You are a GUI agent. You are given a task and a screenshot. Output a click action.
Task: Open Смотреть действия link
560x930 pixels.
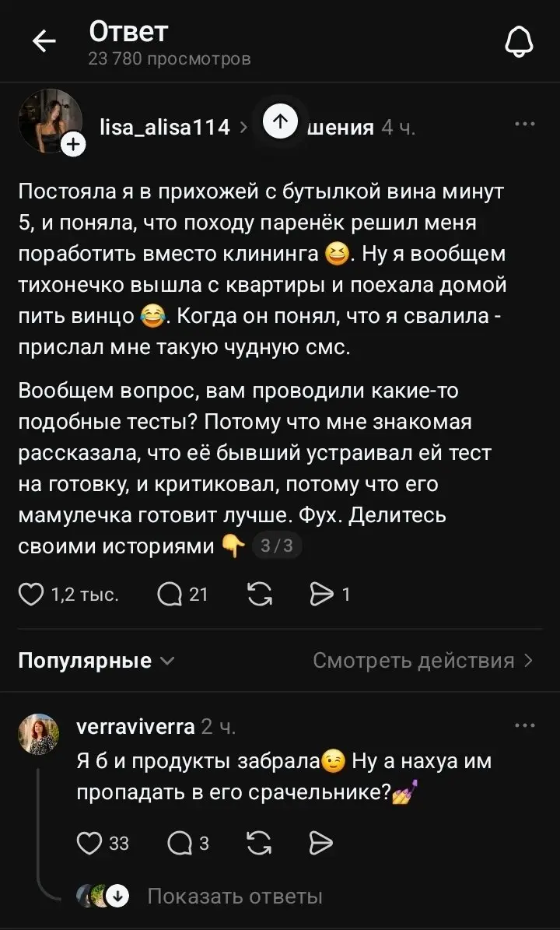click(x=423, y=661)
